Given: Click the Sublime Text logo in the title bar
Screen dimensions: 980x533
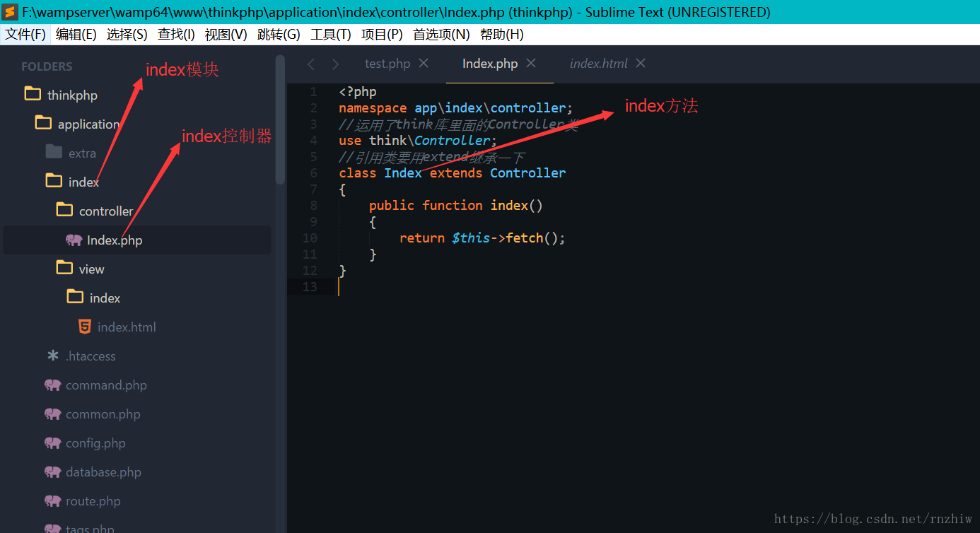Looking at the screenshot, I should (x=9, y=11).
